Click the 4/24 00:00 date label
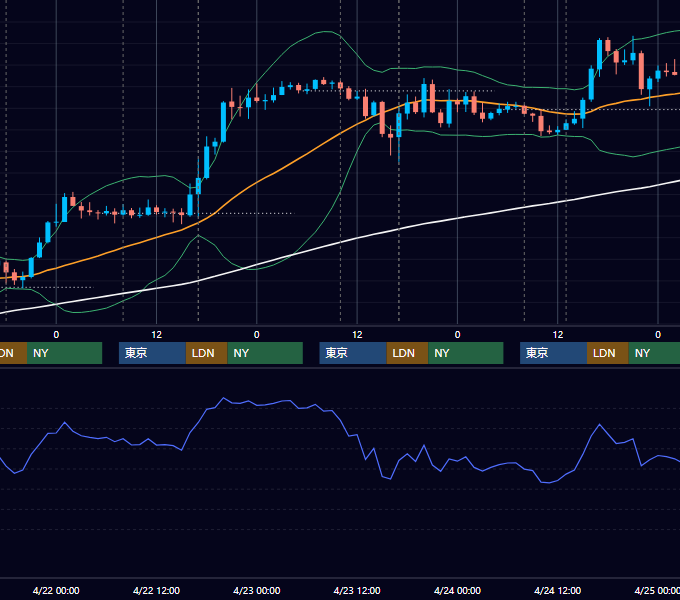 click(x=457, y=590)
